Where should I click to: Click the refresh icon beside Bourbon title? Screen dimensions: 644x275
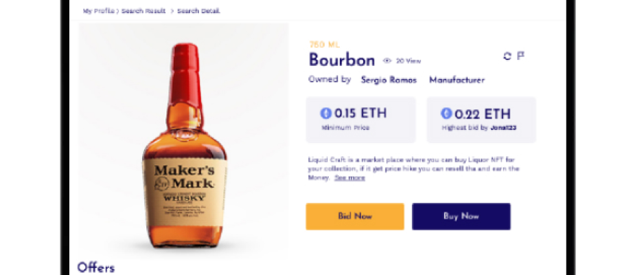point(507,56)
